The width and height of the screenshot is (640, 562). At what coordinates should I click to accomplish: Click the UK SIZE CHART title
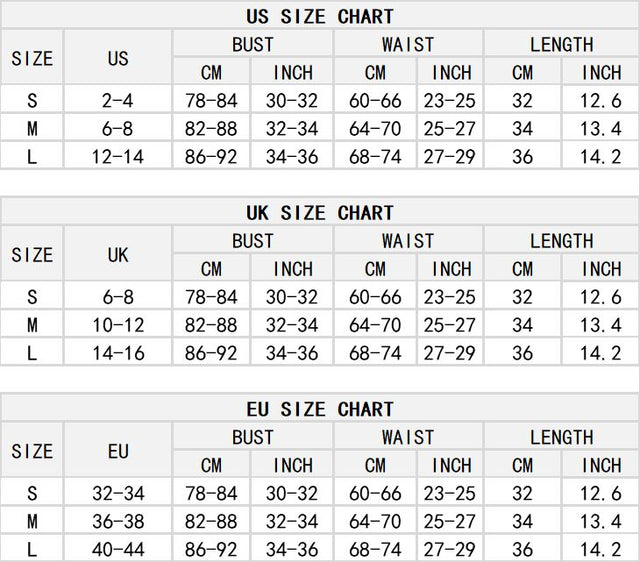point(320,213)
